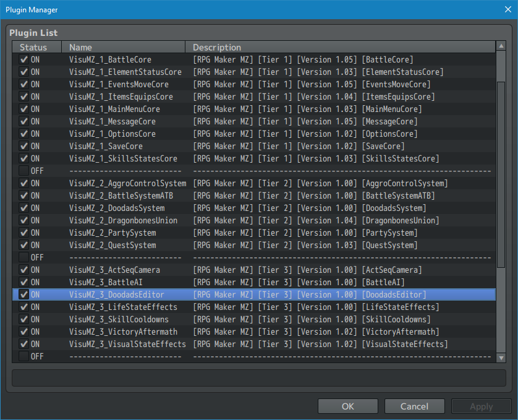The width and height of the screenshot is (518, 420).
Task: Close the Plugin Manager window
Action: (x=504, y=10)
